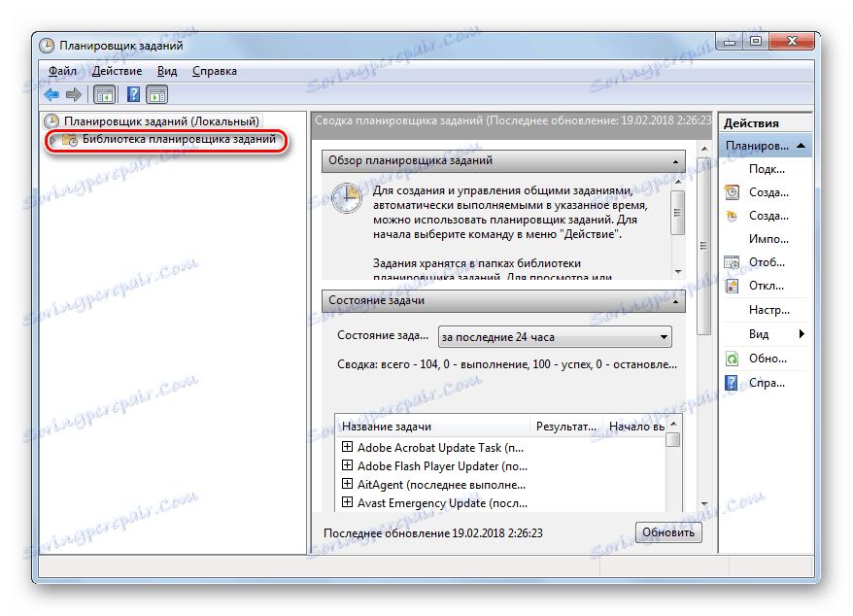This screenshot has width=853, height=616.
Task: Click the center pane scroll up arrow
Action: point(704,149)
